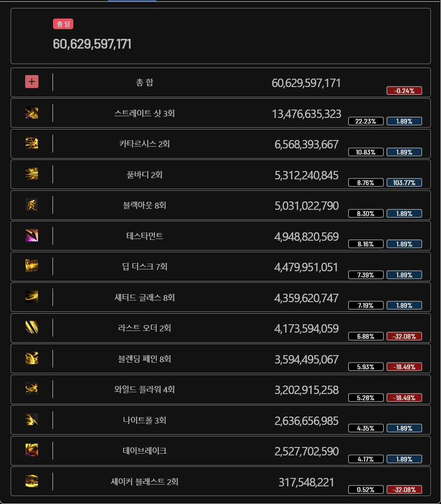Click the 섀터드 글래스 skill icon
The height and width of the screenshot is (504, 441).
point(32,297)
